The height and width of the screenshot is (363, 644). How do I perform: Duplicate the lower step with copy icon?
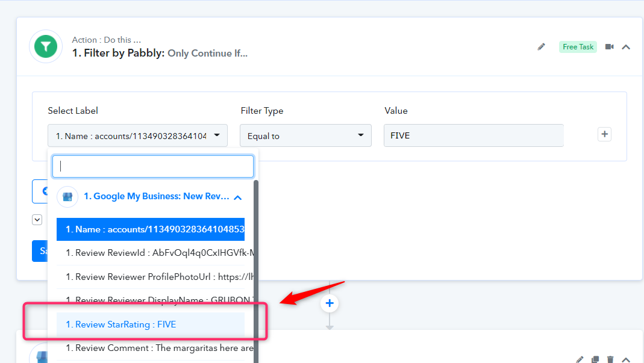pyautogui.click(x=595, y=360)
